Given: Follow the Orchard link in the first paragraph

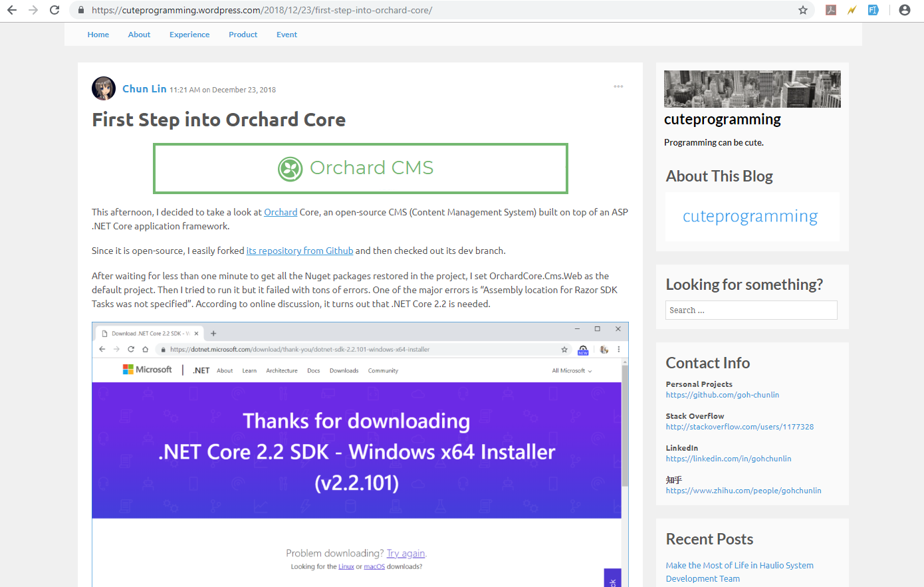Looking at the screenshot, I should tap(281, 212).
